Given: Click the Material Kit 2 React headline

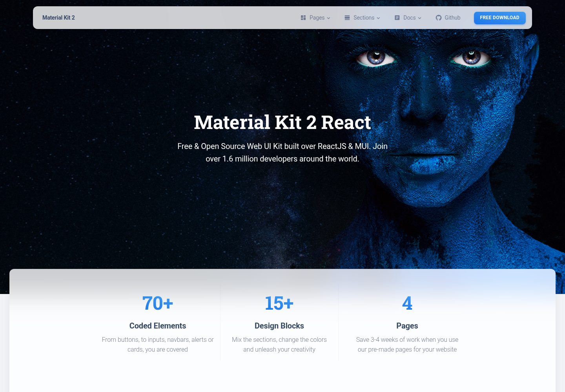Looking at the screenshot, I should (x=282, y=122).
